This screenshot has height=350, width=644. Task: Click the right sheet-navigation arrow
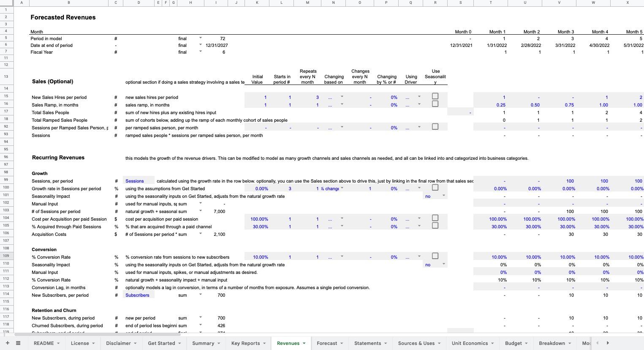[x=608, y=343]
